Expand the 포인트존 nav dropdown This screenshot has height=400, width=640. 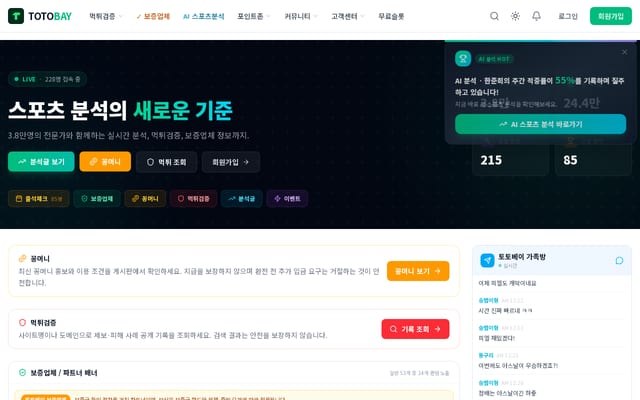[x=253, y=16]
